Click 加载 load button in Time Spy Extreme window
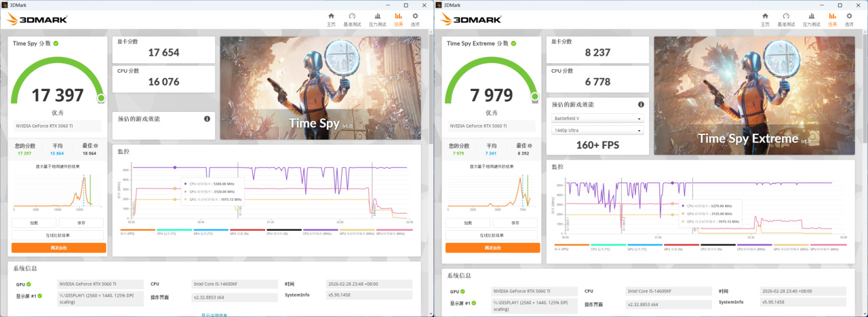 (468, 223)
